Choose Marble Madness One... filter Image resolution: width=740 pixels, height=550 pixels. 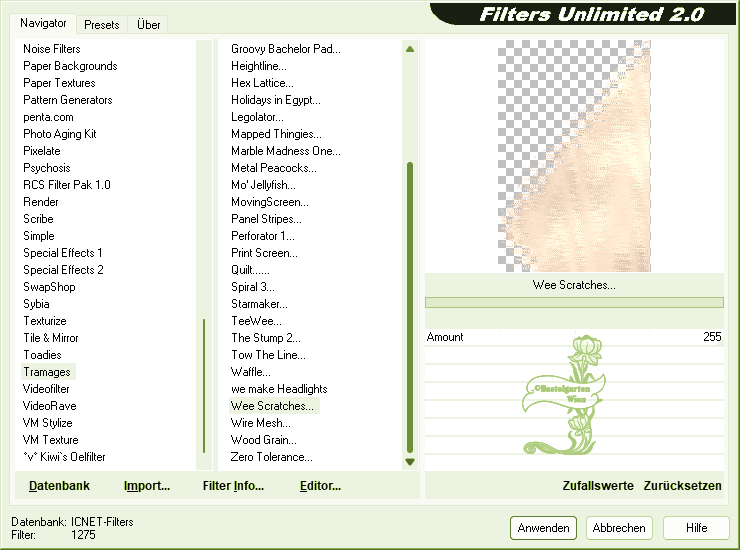tap(286, 151)
